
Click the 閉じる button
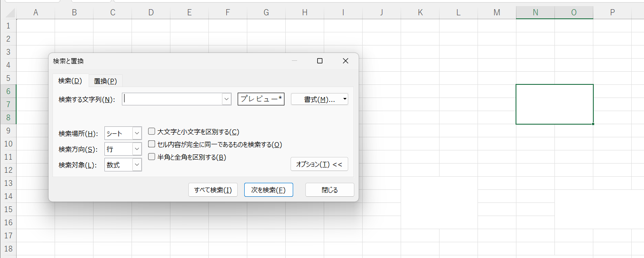point(329,190)
